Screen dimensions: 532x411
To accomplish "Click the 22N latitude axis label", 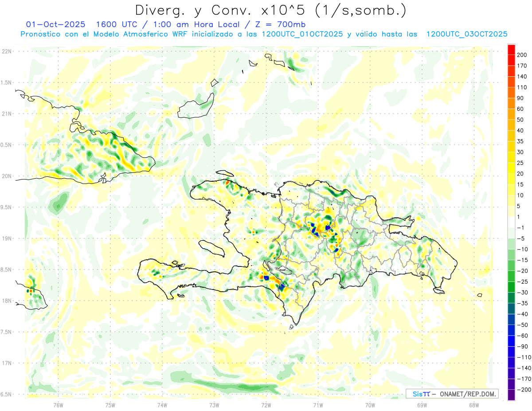I will click(7, 51).
